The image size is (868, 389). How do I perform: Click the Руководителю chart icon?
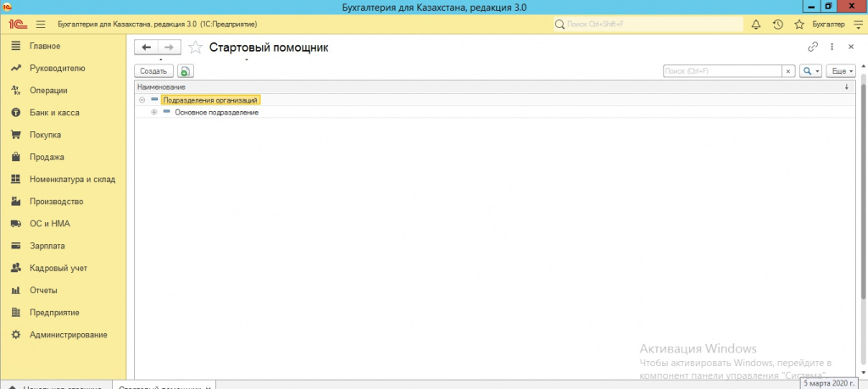tap(16, 68)
